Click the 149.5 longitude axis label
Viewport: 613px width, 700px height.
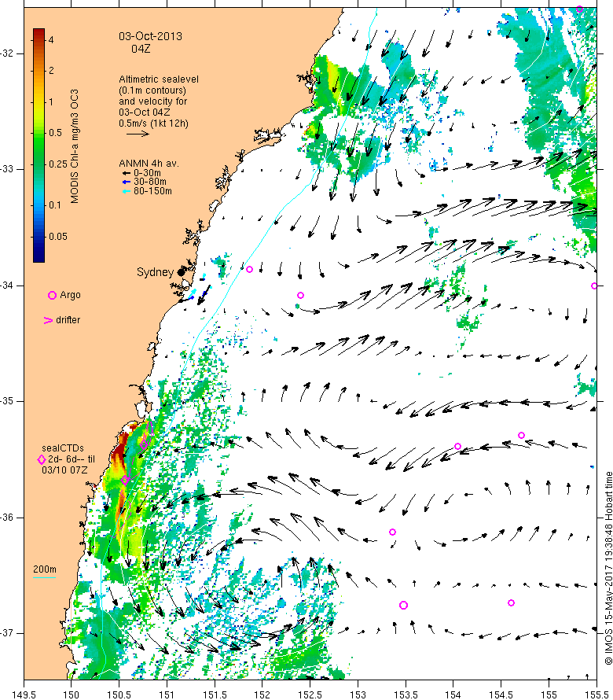[x=24, y=694]
